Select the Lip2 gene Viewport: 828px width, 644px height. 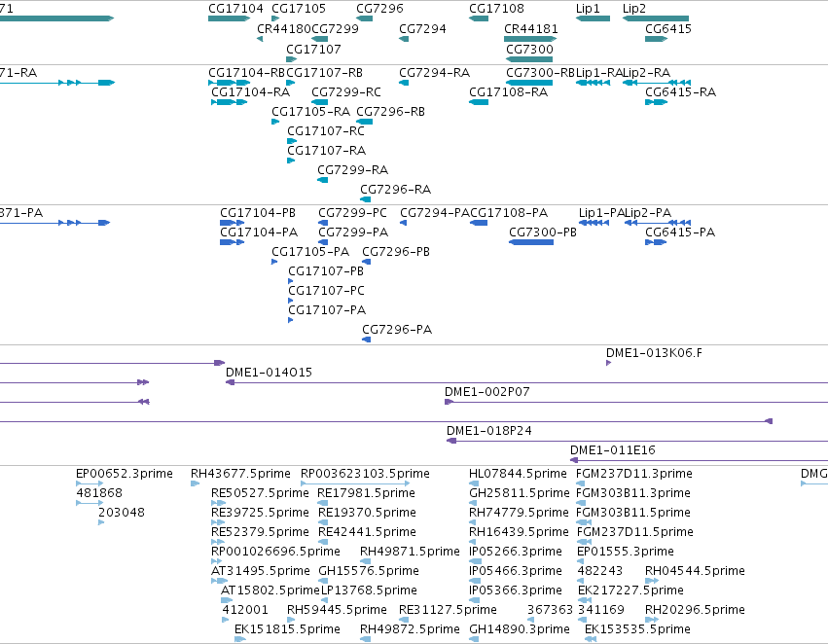pos(656,18)
